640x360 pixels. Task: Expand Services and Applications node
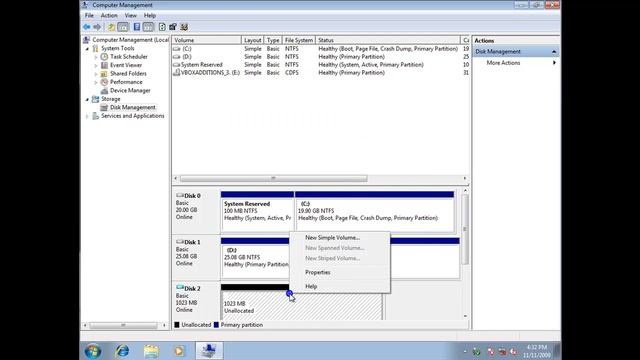pos(87,116)
